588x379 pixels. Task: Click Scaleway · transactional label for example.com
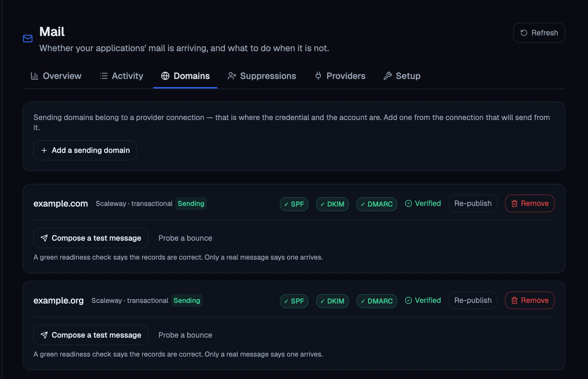134,204
